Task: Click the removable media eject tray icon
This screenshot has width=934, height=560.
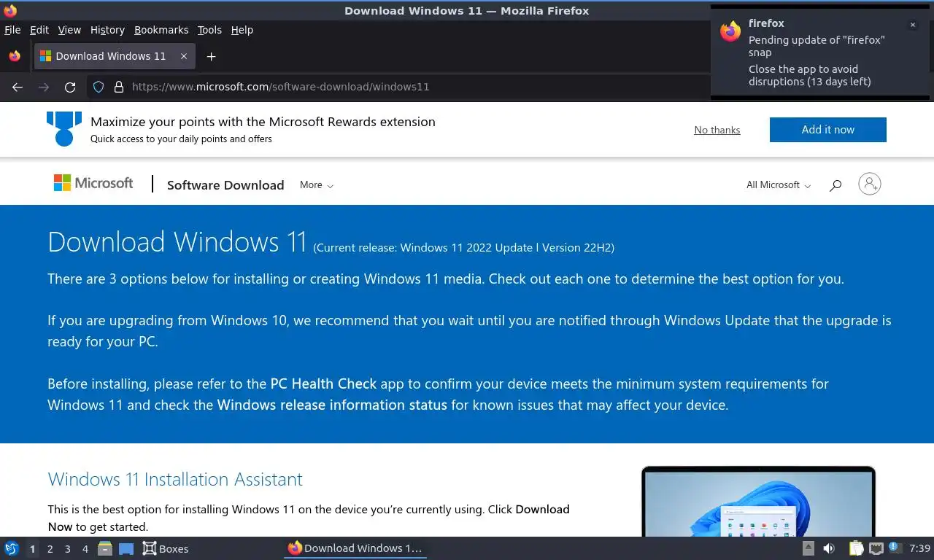Action: 808,548
